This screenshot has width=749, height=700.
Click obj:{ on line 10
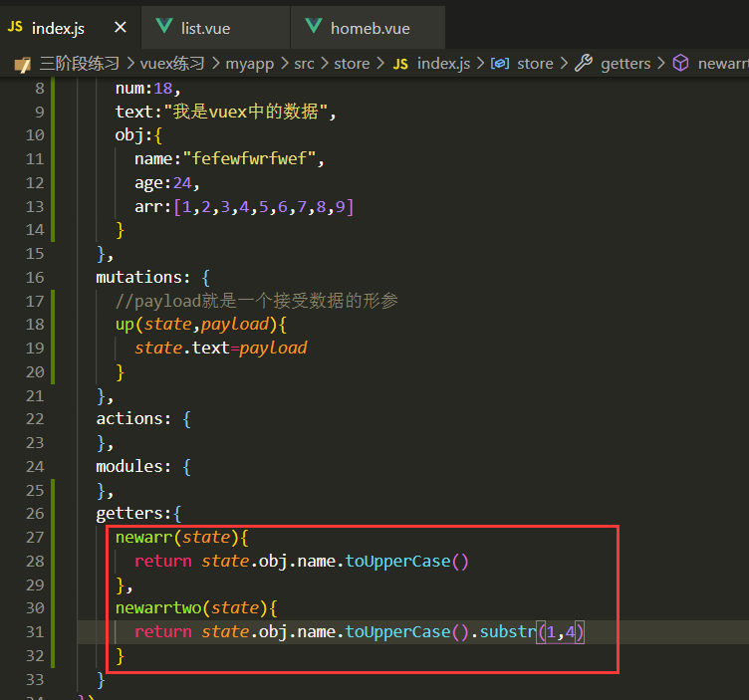[x=138, y=135]
